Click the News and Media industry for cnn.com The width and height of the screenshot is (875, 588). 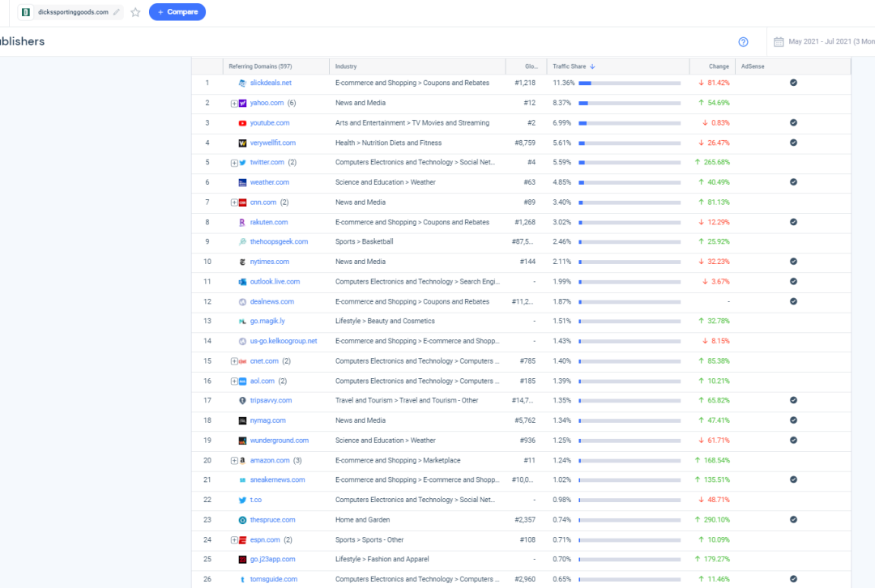(361, 202)
